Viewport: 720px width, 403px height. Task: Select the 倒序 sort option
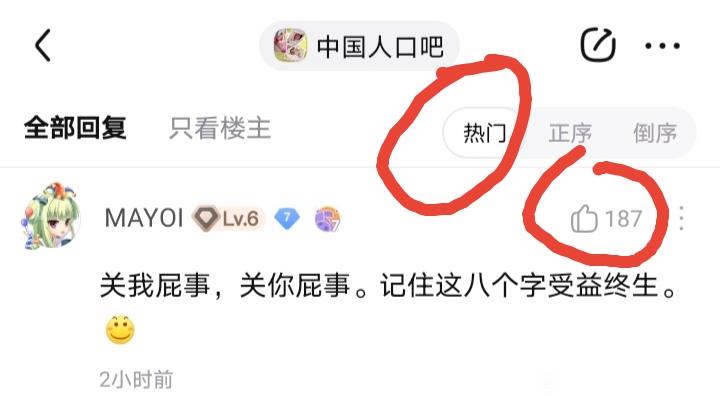click(x=655, y=133)
